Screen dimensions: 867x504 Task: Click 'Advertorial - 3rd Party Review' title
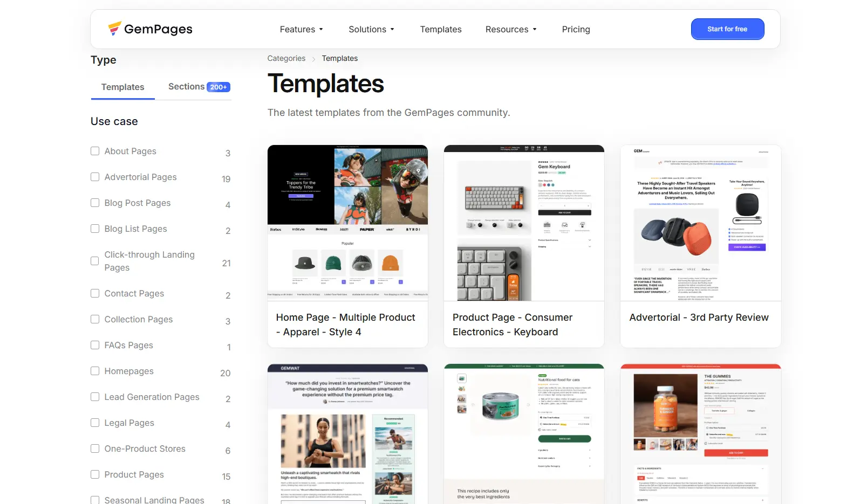[699, 317]
